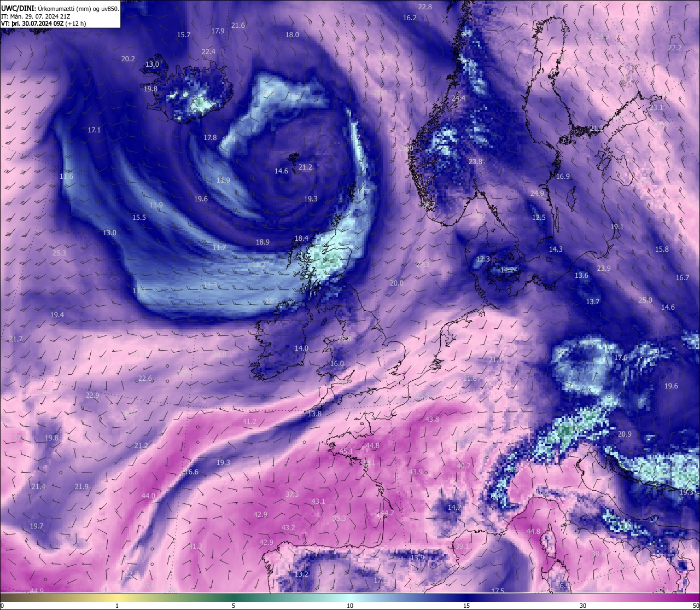
Task: Click the 14.3 value over southern Sweden
Action: (556, 249)
